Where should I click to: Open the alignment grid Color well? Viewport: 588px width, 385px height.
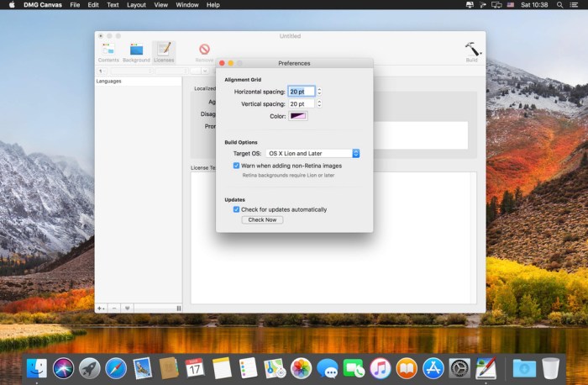tap(298, 116)
